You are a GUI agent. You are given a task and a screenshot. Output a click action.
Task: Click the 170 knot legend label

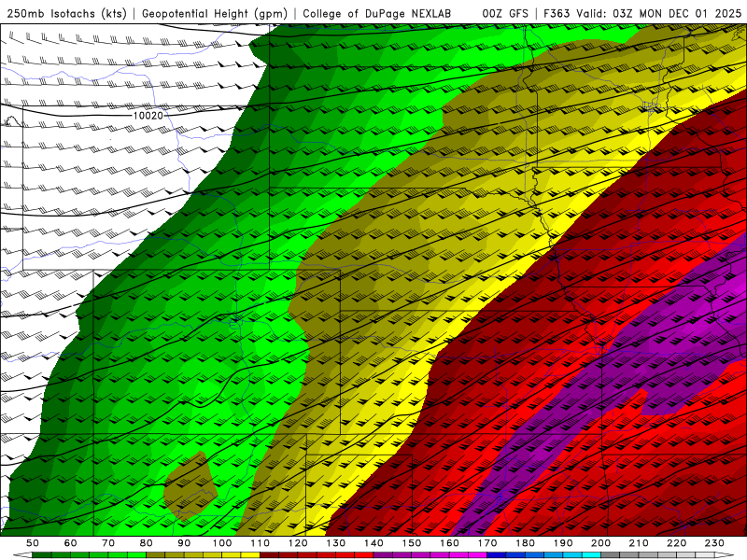point(487,543)
